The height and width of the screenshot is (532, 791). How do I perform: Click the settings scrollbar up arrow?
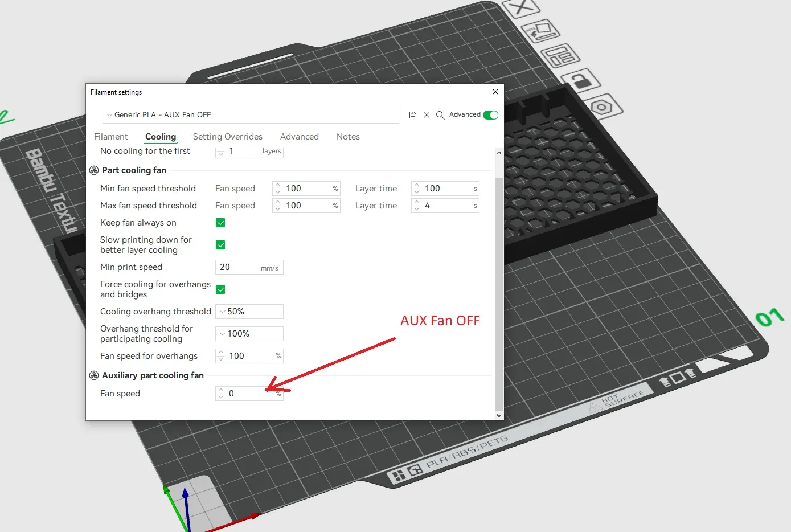(499, 153)
